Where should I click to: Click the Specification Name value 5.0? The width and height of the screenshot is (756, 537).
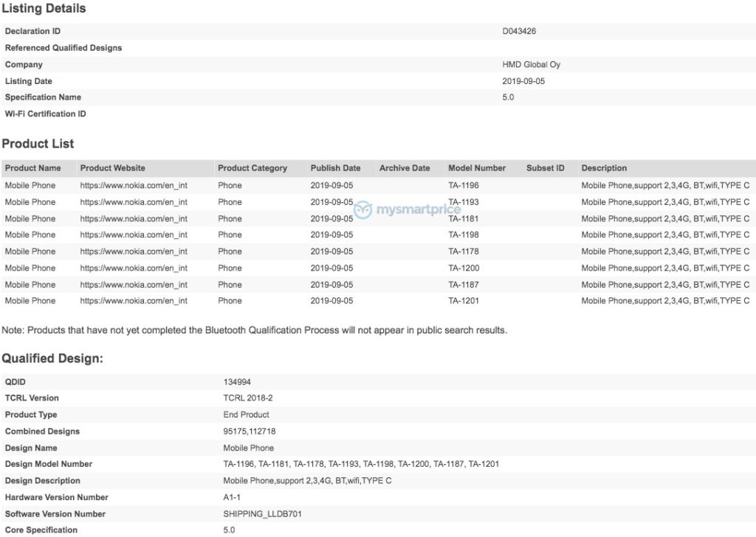point(508,97)
